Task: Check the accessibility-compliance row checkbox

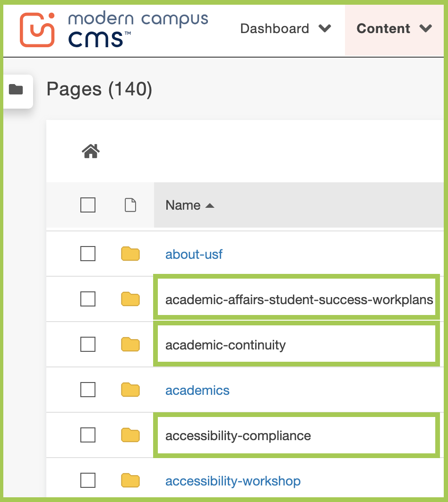Action: tap(88, 435)
